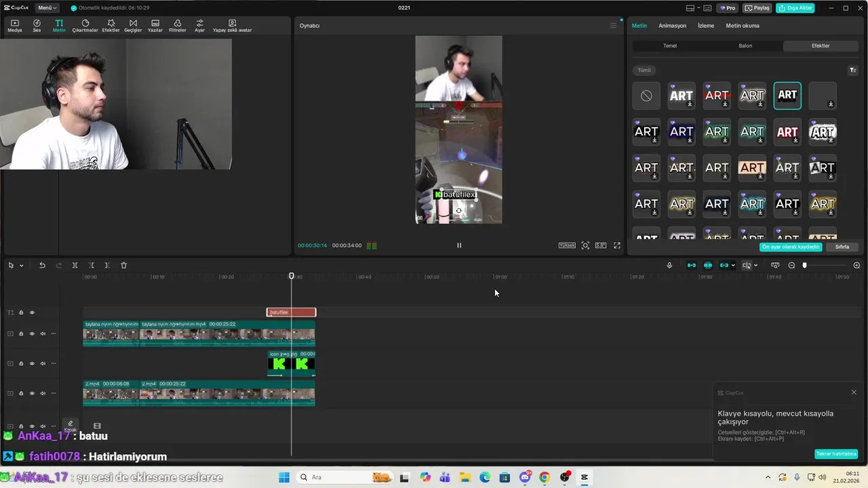Select the icon.png clip on timeline
Screen dimensions: 868x488
[292, 363]
